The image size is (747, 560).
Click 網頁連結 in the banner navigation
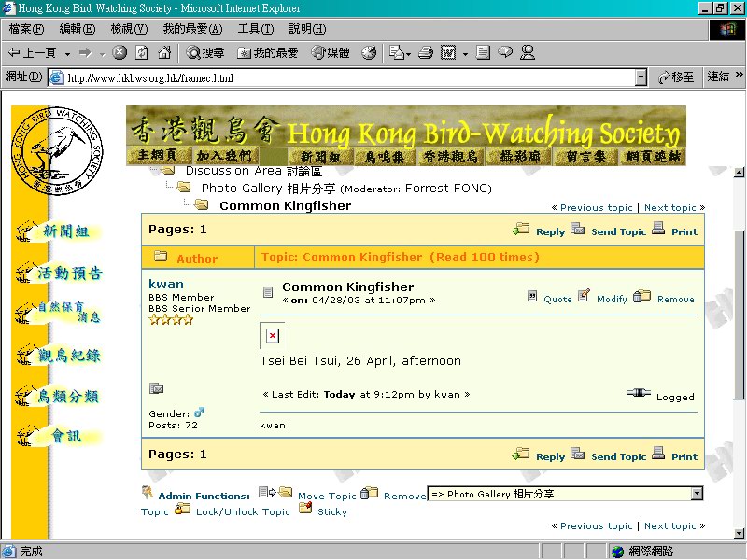click(653, 157)
